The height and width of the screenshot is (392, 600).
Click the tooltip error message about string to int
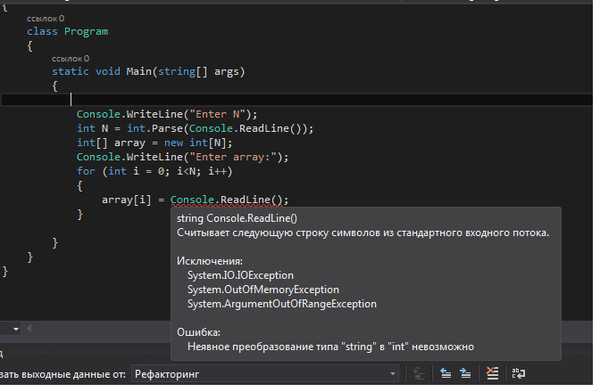[x=331, y=347]
